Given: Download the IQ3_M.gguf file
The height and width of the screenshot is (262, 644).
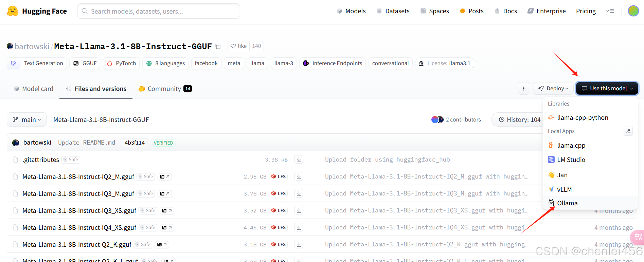Looking at the screenshot, I should coord(299,193).
